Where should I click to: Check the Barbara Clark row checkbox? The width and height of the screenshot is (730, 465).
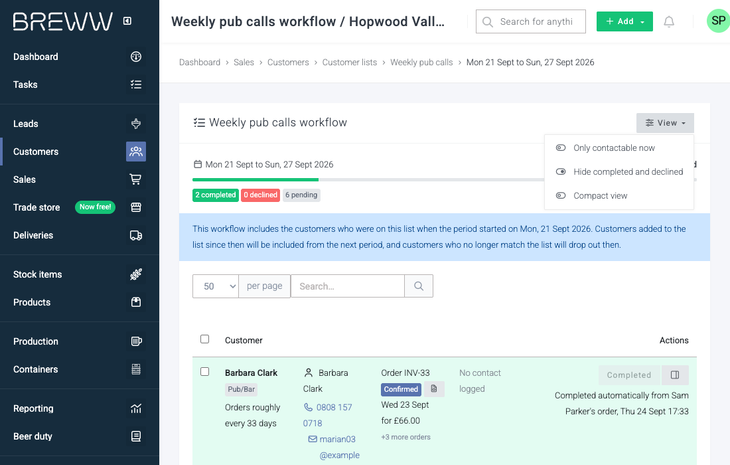click(204, 371)
